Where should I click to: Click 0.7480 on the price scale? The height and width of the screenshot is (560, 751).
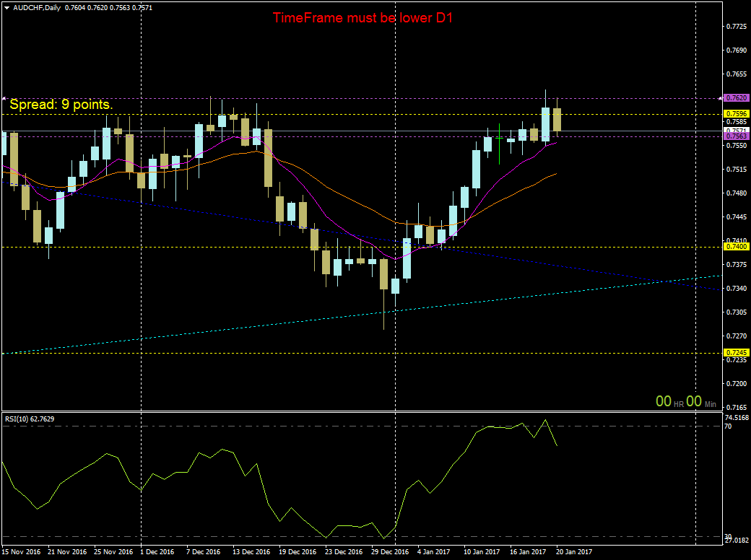737,193
